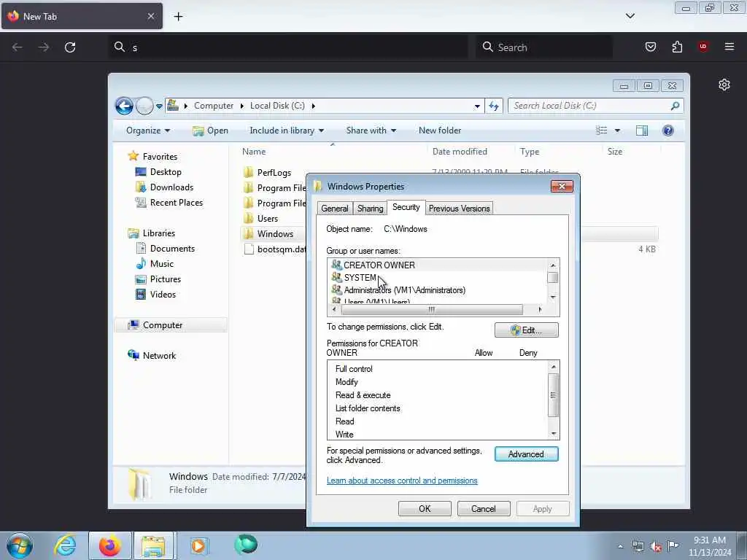The image size is (747, 560).
Task: Select Administrators (VM1\Administrators) entry
Action: pos(404,290)
